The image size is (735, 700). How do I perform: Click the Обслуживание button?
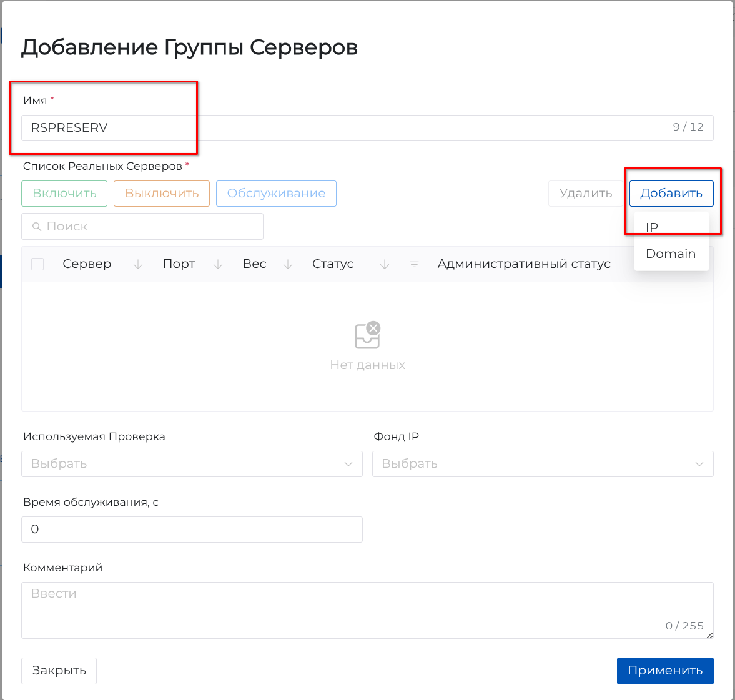tap(276, 194)
